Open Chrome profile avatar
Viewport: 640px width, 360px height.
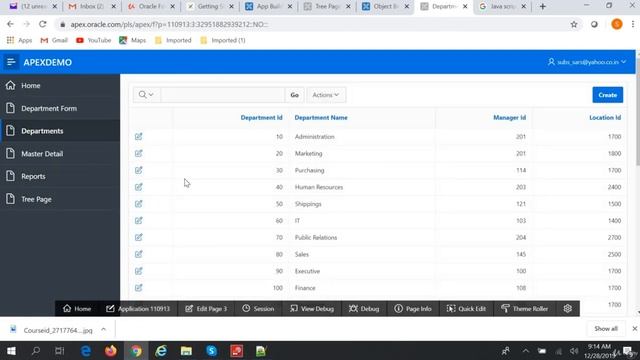(617, 24)
